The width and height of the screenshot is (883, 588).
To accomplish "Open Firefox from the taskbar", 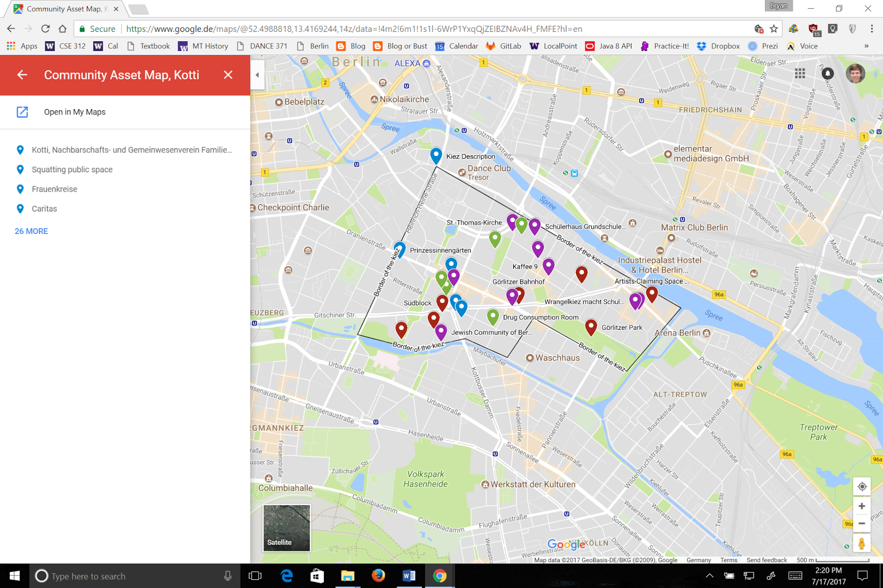I will tap(378, 576).
